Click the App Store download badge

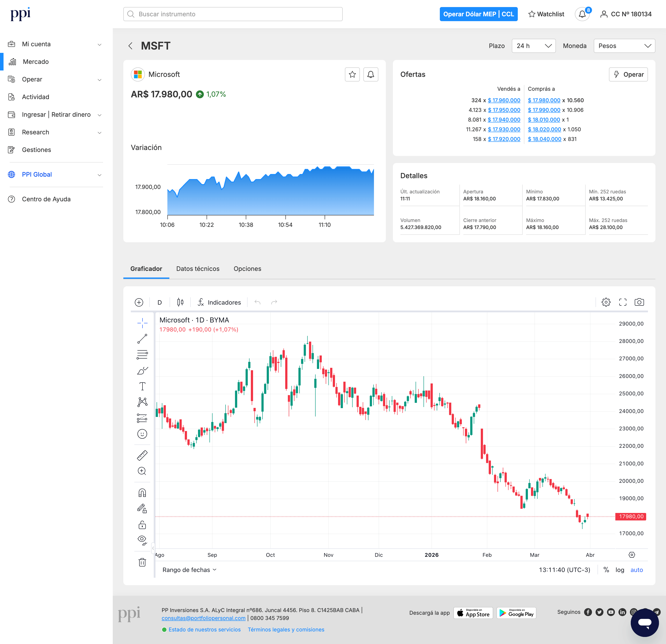pyautogui.click(x=473, y=613)
